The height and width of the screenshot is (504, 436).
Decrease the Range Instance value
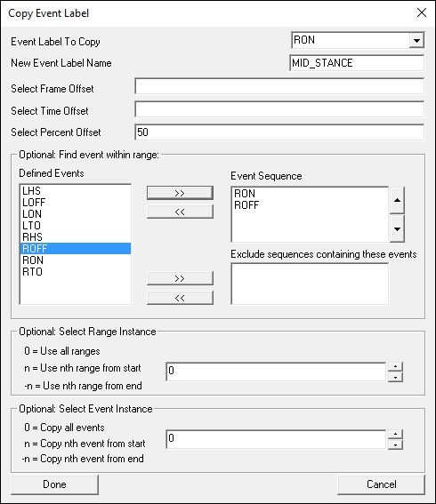[x=395, y=377]
